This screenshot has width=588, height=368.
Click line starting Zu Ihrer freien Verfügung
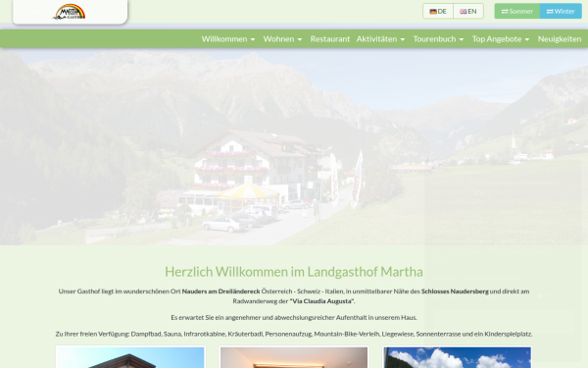(x=294, y=334)
